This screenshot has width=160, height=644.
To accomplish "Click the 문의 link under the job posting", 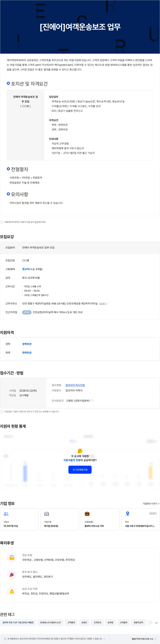I will click(x=36, y=222).
